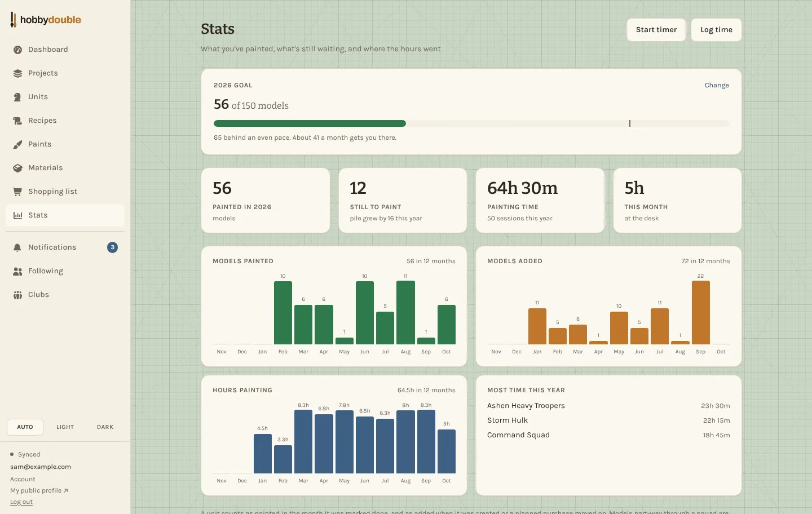
Task: Click the hobbydouble logo
Action: coord(46,20)
